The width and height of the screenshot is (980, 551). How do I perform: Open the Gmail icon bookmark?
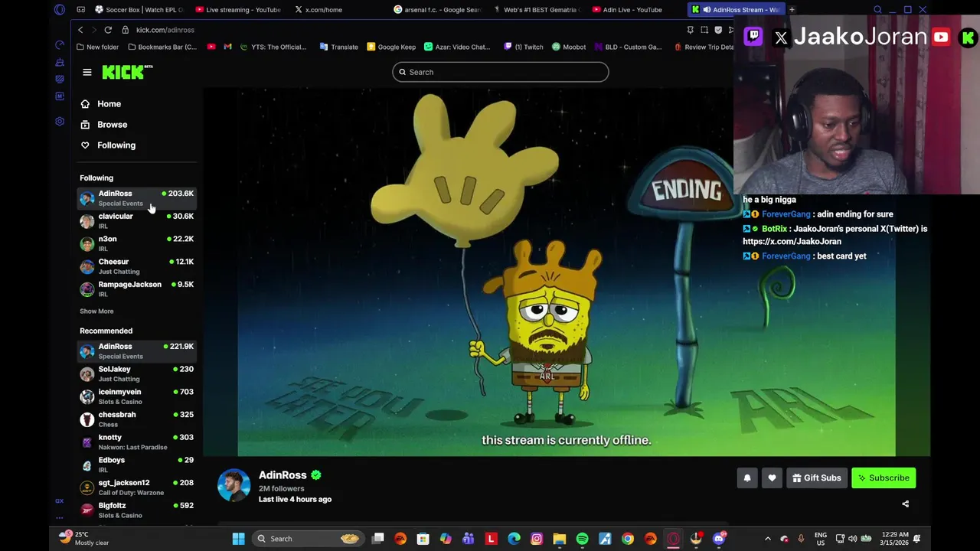point(227,47)
